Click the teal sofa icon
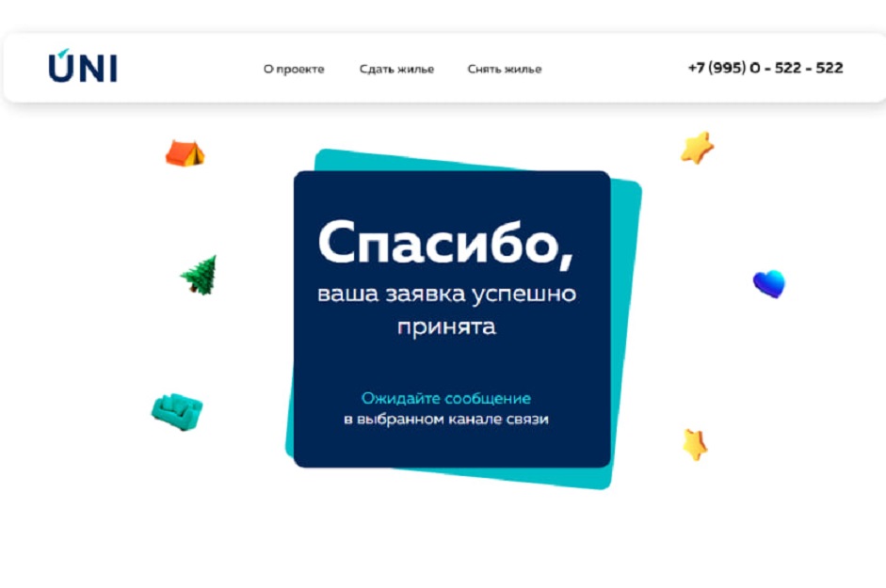Image resolution: width=886 pixels, height=588 pixels. click(x=177, y=412)
